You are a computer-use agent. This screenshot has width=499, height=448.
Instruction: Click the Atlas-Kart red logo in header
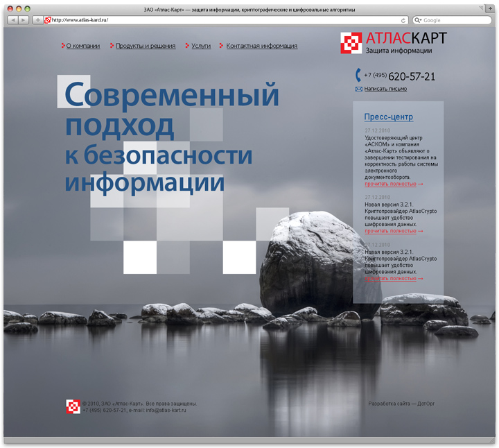pyautogui.click(x=351, y=43)
